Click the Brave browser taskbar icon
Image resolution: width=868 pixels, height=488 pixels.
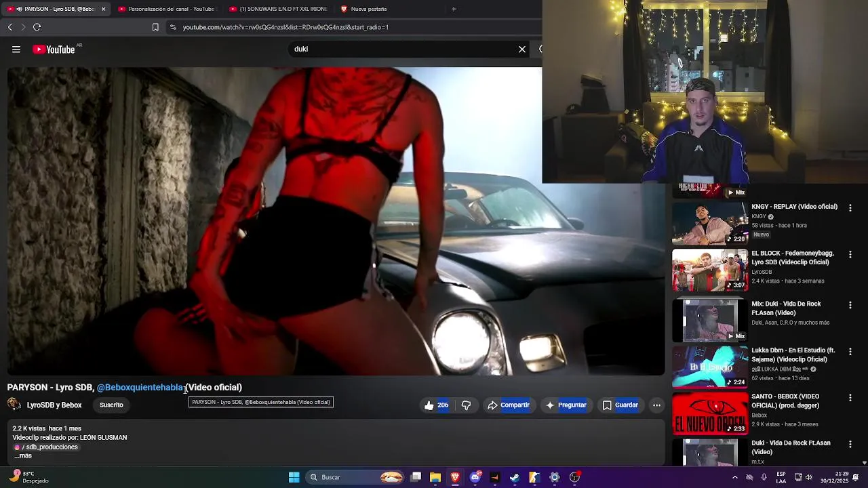tap(455, 477)
